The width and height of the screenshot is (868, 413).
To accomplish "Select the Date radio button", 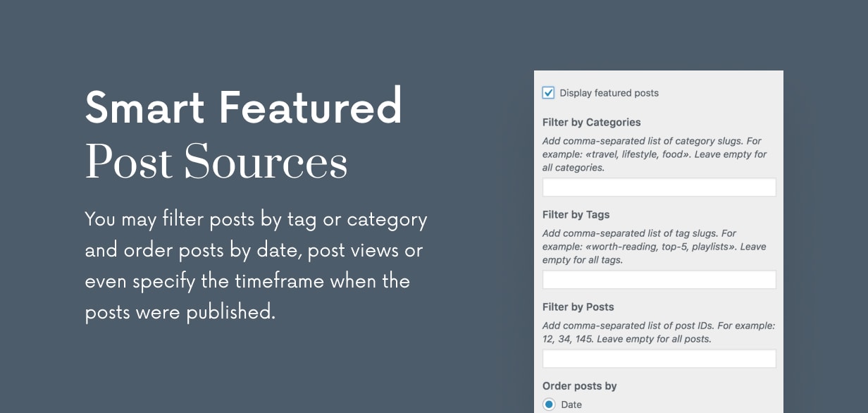I will (549, 405).
